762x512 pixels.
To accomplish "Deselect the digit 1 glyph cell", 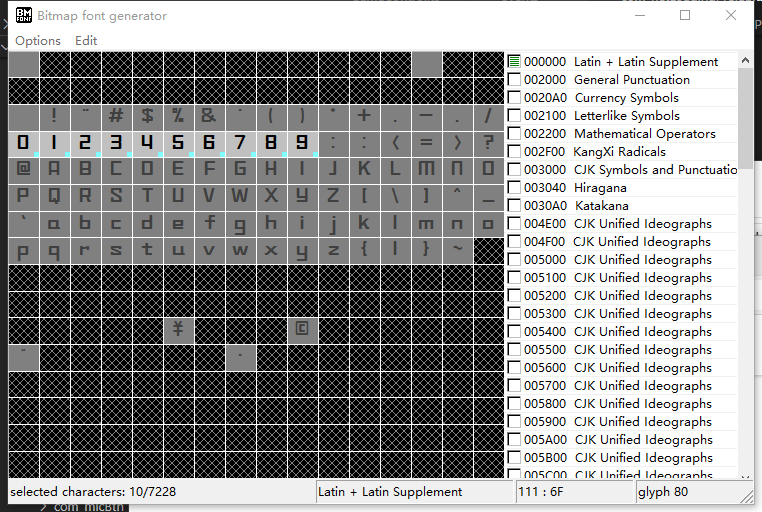I will coord(54,143).
